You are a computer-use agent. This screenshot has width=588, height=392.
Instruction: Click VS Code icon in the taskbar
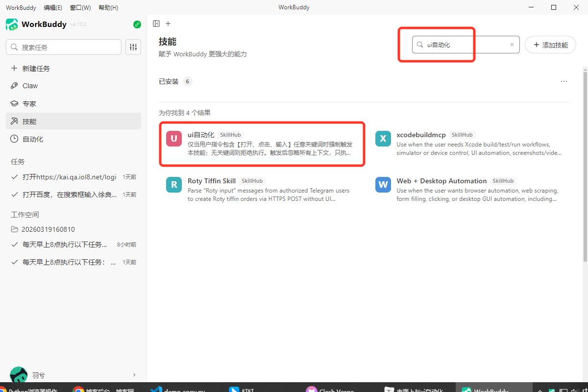click(x=156, y=390)
